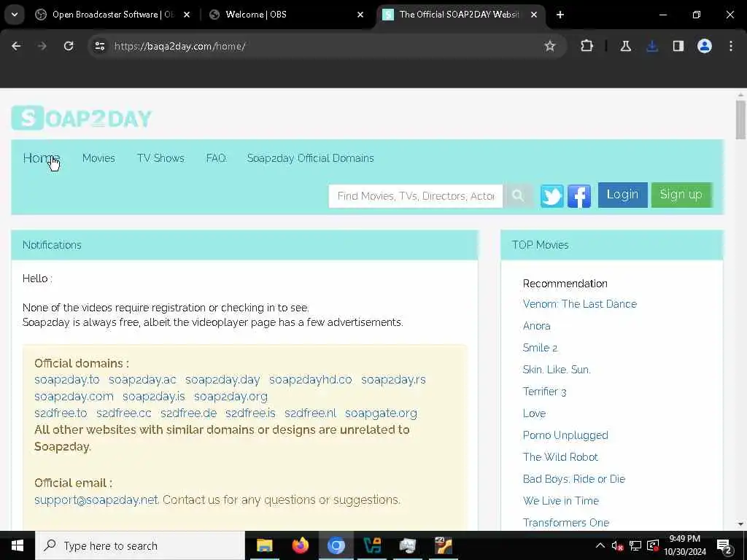
Task: Open the s2dfree.cc domain link
Action: pos(124,413)
